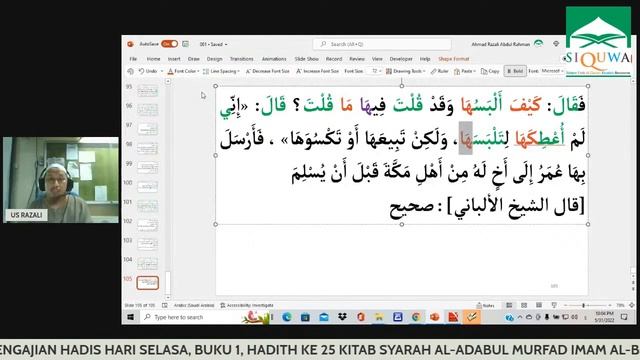Viewport: 640px width, 360px height.
Task: Switch to the Record tab
Action: 334,59
